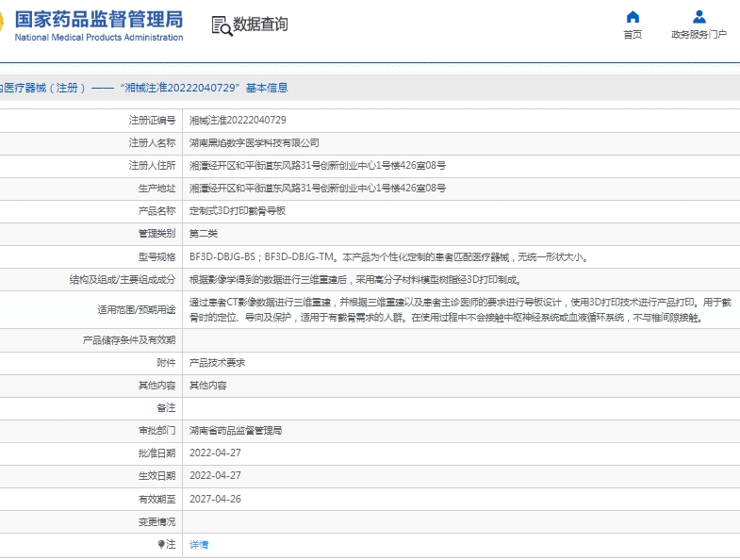Click National Medical Products Administration text
Screen dimensions: 740x560
[x=99, y=38]
